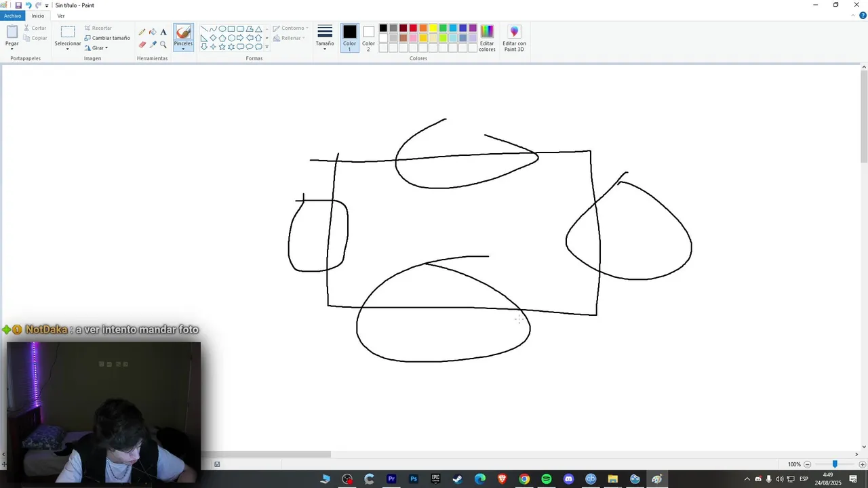Choose the Curve shape in Formas
The height and width of the screenshot is (488, 868).
[213, 29]
